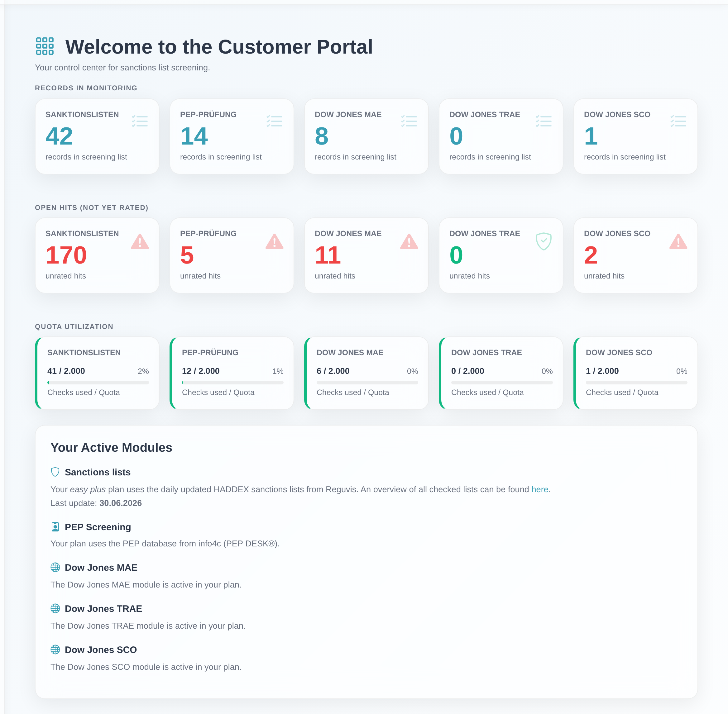Click the warning triangle on the Dow Jones SCO hits card

coord(678,241)
